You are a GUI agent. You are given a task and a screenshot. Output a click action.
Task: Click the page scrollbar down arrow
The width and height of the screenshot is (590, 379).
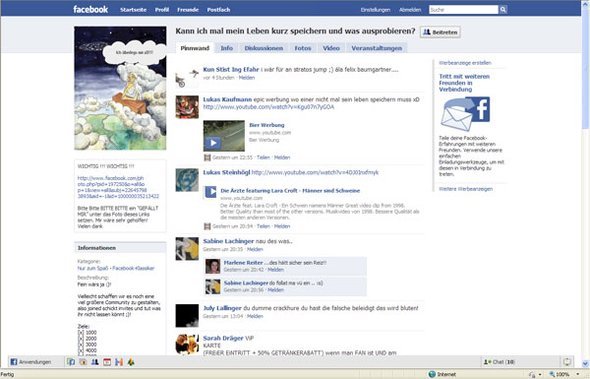pyautogui.click(x=585, y=364)
